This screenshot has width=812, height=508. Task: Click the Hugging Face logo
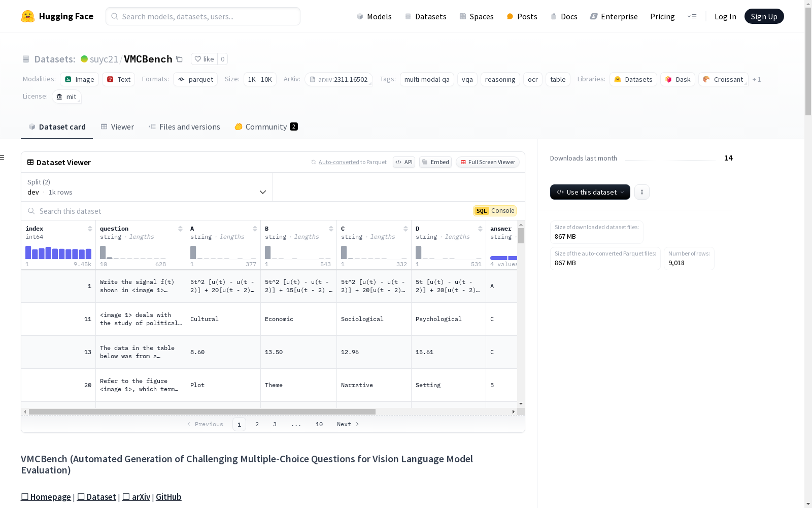coord(57,16)
